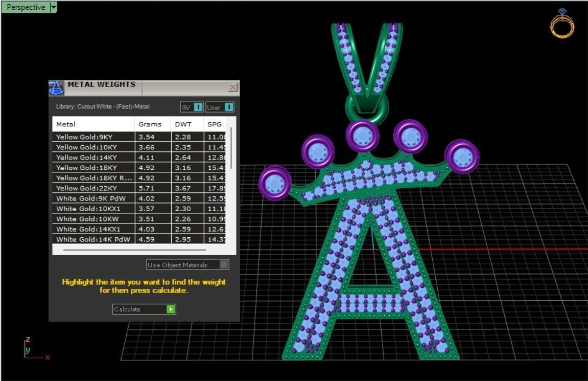Viewport: 588px width, 381px height.
Task: Click the Perspective viewport label
Action: tap(26, 7)
